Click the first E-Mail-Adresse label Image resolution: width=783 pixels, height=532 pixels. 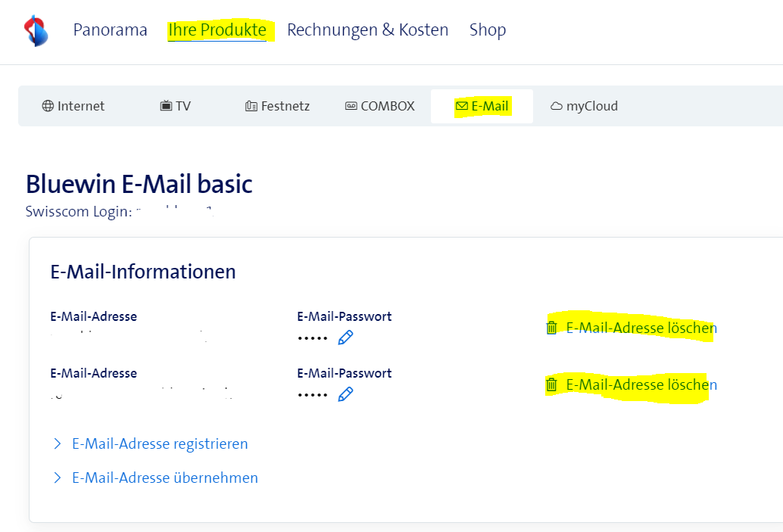93,316
